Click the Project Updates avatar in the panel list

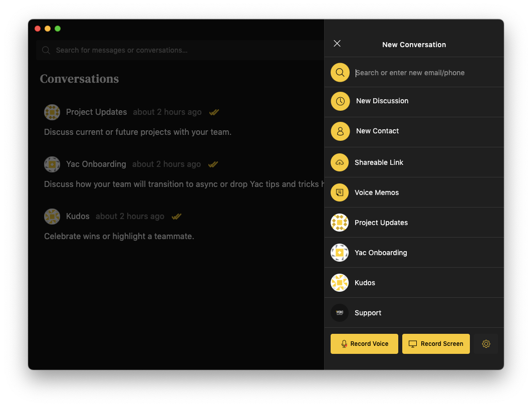[x=339, y=223]
